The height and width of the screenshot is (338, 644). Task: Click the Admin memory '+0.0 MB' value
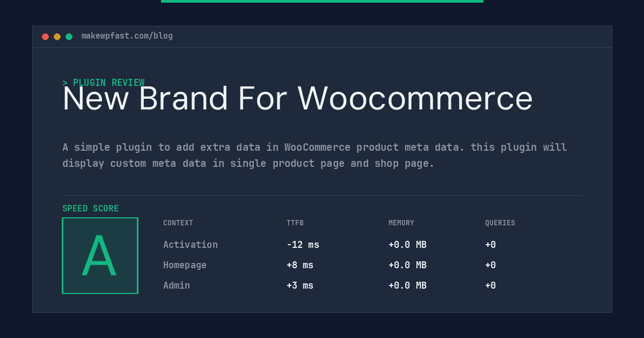tap(407, 285)
